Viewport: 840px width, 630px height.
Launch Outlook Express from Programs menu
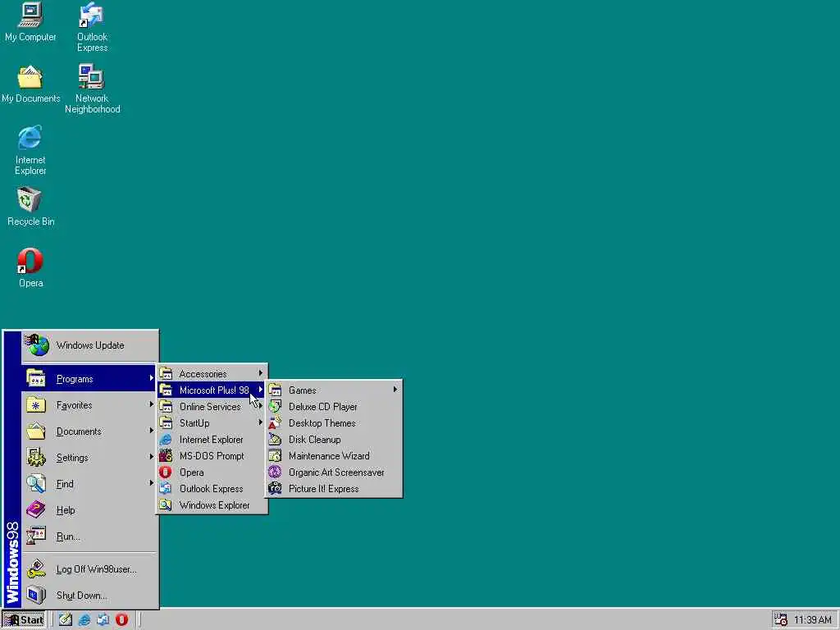(x=212, y=489)
